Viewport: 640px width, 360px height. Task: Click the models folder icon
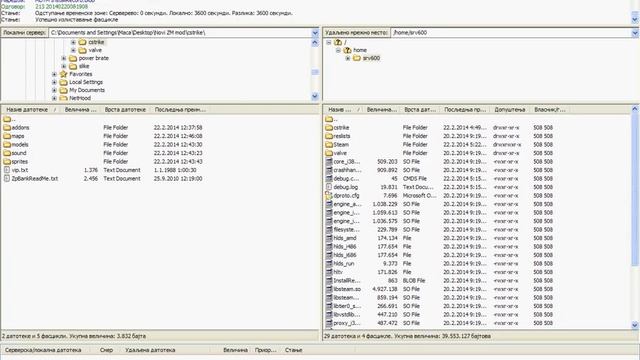click(x=7, y=145)
